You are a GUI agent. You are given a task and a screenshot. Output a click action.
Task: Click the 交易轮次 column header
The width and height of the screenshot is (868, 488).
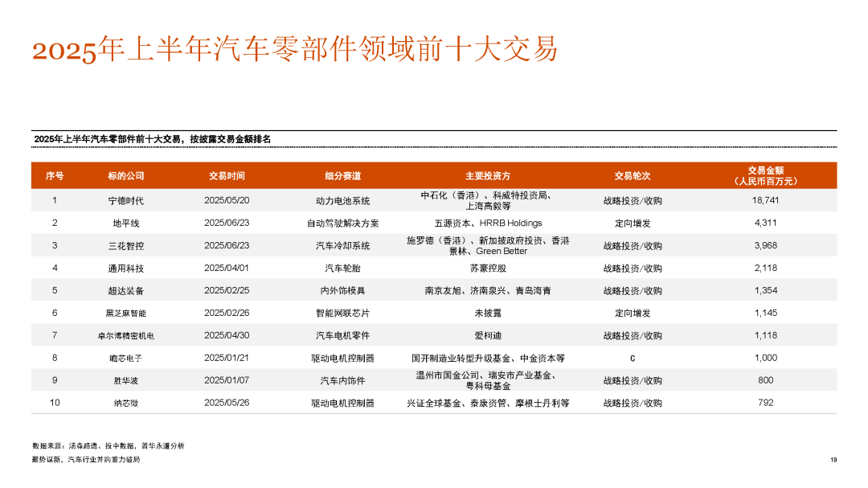click(633, 175)
